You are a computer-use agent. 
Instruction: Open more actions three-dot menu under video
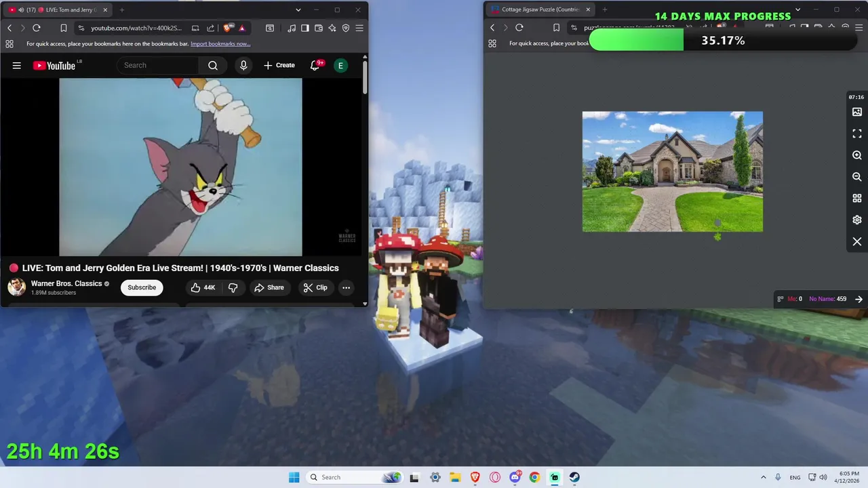coord(346,287)
